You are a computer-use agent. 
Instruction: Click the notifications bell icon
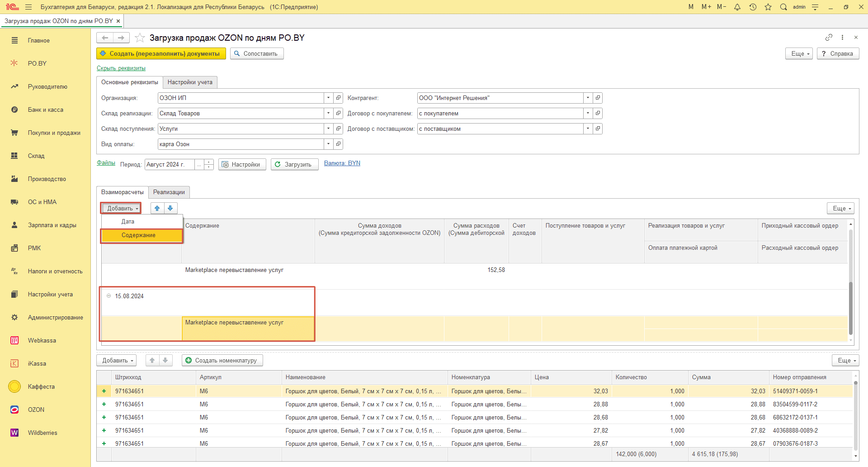[737, 7]
